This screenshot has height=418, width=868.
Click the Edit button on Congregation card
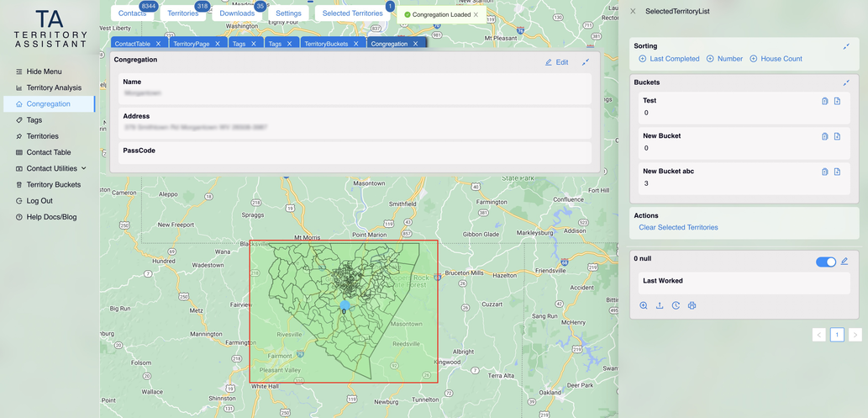(556, 62)
